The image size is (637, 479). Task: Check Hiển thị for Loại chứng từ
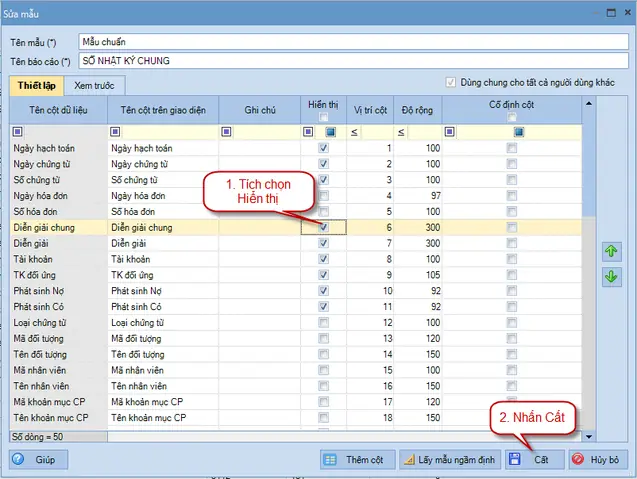tap(323, 323)
